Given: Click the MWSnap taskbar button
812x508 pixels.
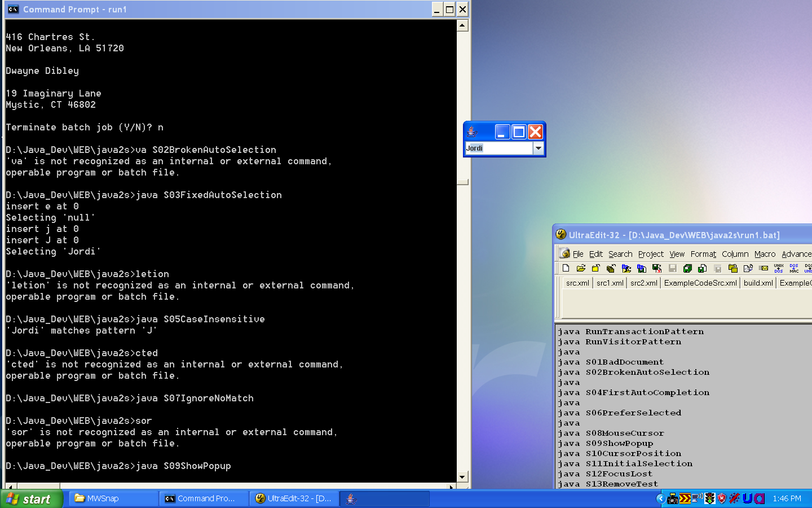Looking at the screenshot, I should pyautogui.click(x=114, y=498).
